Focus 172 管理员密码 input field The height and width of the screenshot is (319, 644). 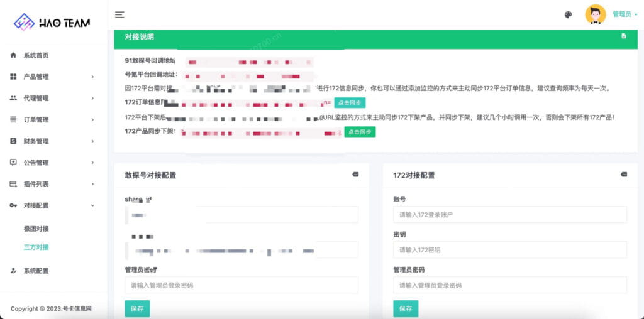pos(510,285)
